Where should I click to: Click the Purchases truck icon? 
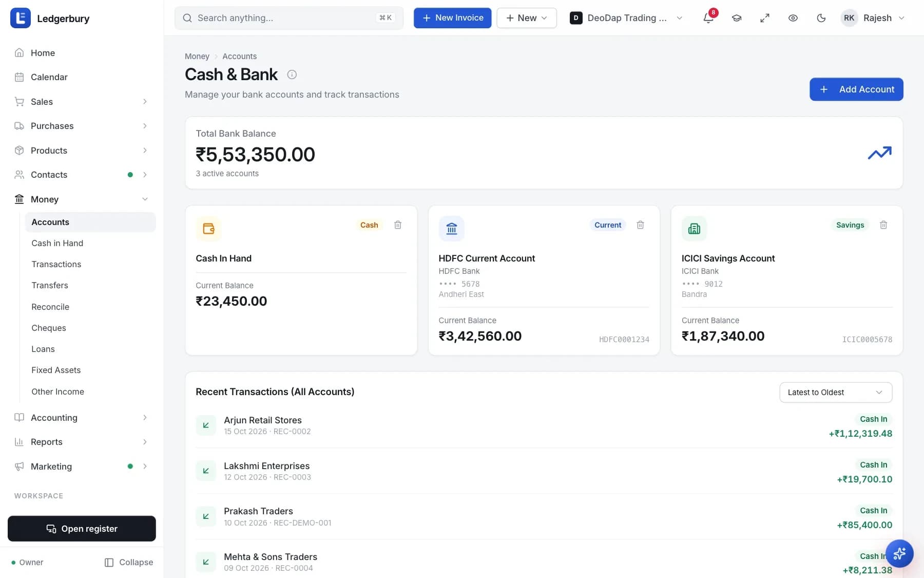20,126
